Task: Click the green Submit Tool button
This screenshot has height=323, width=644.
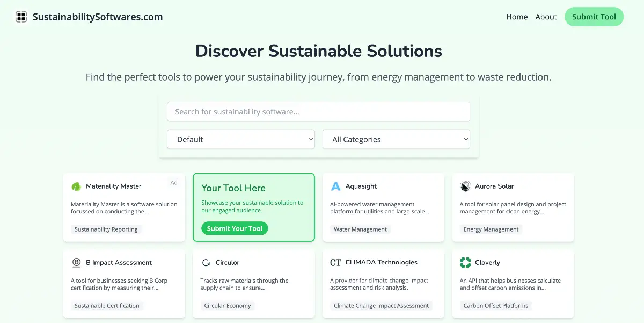Action: (x=594, y=17)
